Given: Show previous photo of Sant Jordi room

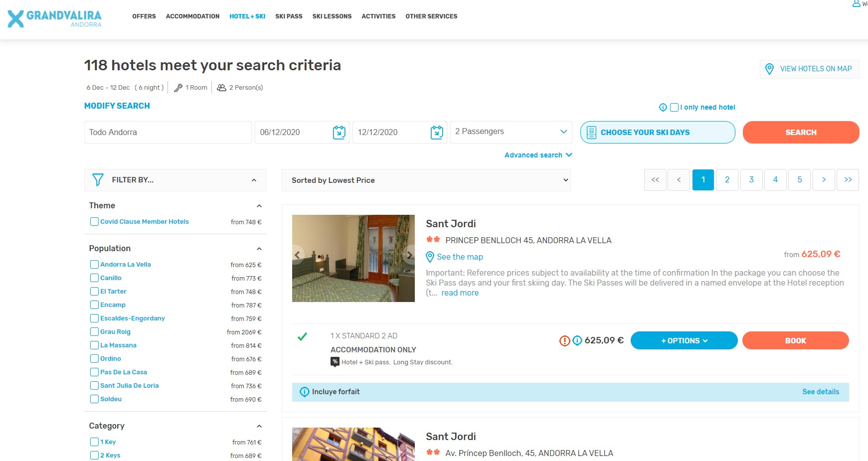Looking at the screenshot, I should pyautogui.click(x=298, y=255).
